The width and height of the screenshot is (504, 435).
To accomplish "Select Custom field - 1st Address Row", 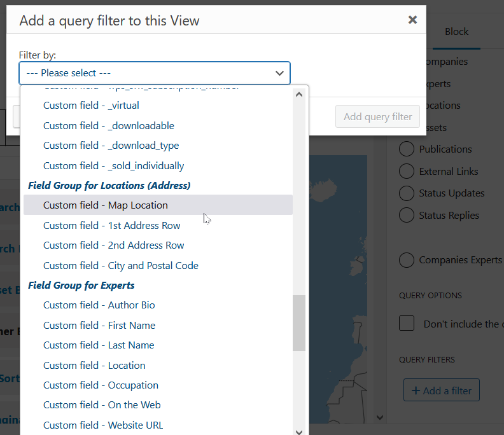I will point(158,226).
